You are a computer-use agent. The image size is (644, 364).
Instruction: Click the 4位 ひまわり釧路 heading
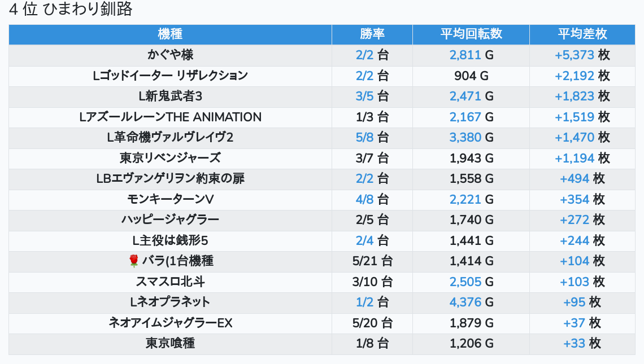coord(71,10)
